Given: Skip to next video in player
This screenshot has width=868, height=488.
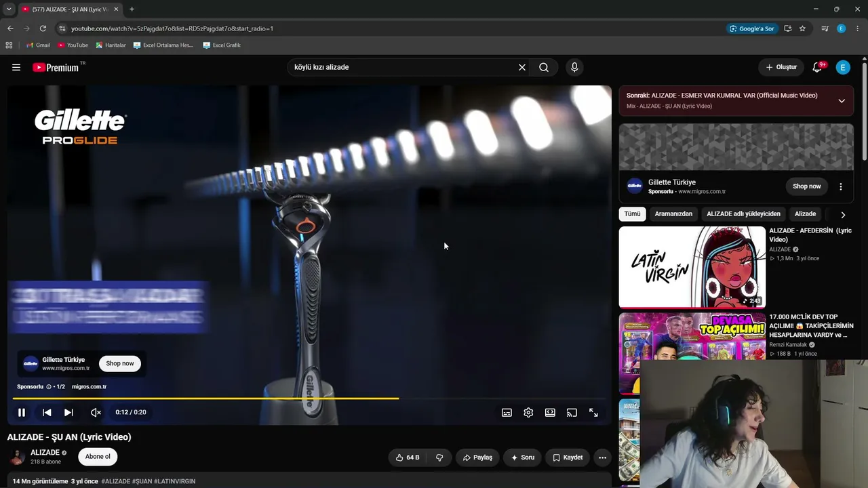Looking at the screenshot, I should pyautogui.click(x=68, y=412).
